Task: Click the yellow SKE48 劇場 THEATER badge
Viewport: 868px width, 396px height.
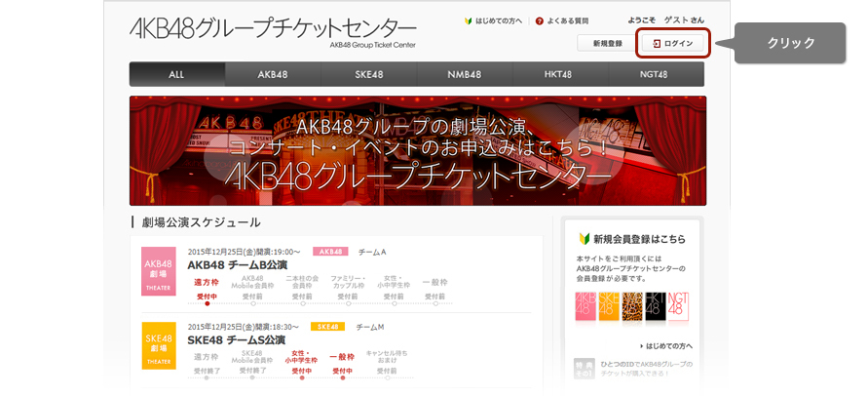Action: click(x=159, y=345)
